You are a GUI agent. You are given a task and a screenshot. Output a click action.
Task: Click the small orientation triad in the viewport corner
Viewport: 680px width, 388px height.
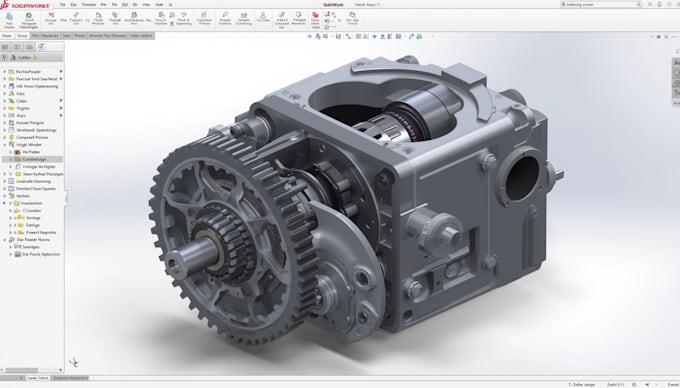[74, 362]
